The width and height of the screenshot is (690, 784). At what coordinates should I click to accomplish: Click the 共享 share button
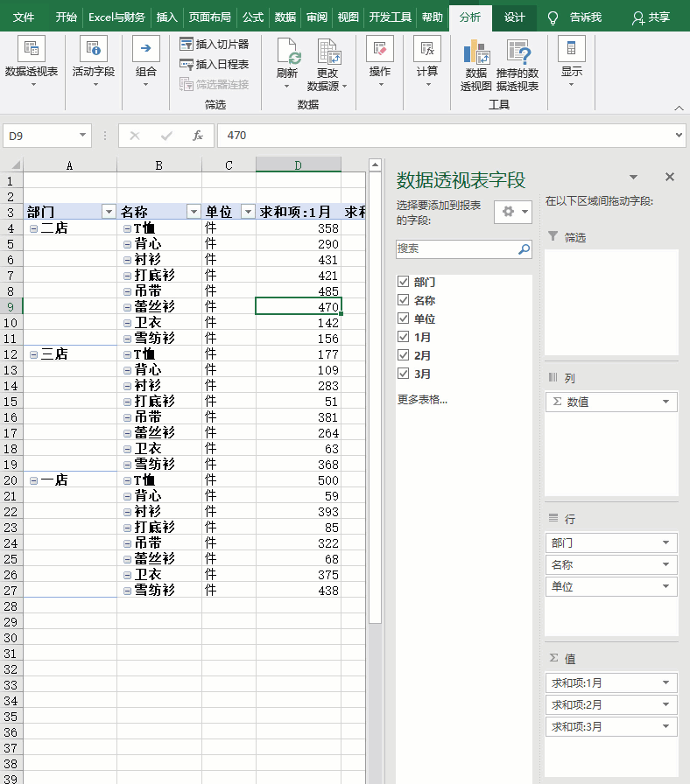(651, 17)
